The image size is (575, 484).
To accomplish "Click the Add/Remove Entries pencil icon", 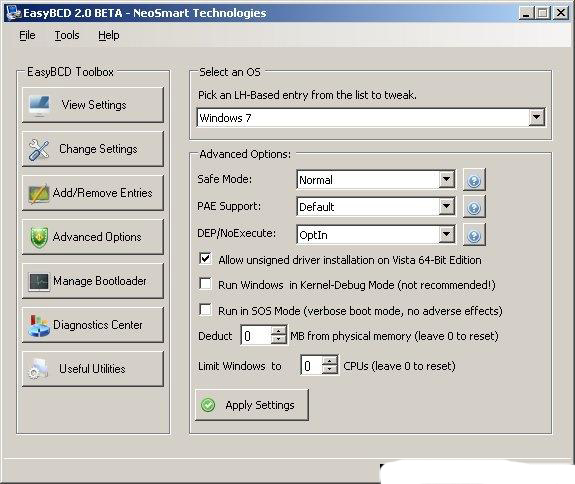I will [x=39, y=194].
